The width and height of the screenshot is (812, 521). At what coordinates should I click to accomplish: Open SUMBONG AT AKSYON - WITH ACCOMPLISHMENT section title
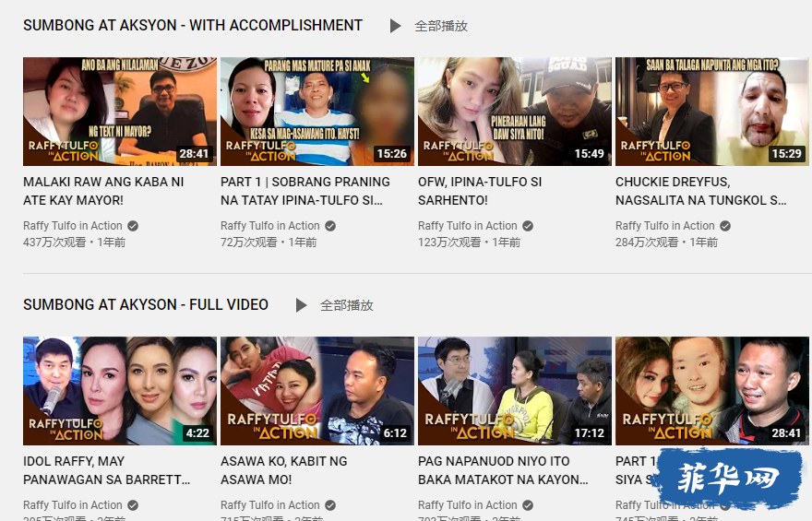pyautogui.click(x=193, y=25)
